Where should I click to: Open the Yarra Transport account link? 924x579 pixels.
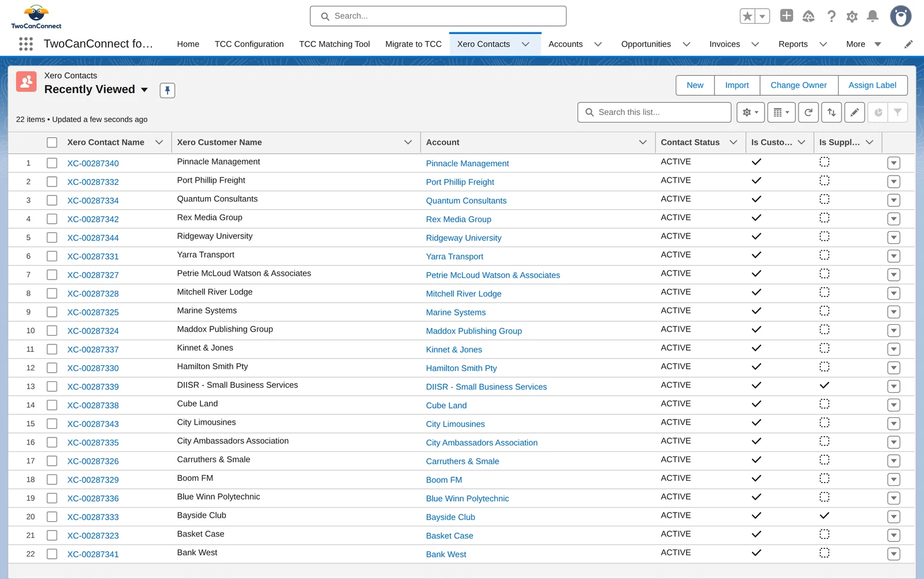[454, 257]
